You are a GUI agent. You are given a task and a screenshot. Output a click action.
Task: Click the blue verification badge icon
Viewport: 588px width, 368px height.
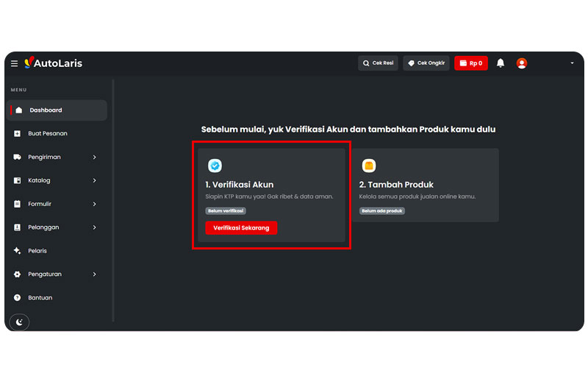click(215, 166)
